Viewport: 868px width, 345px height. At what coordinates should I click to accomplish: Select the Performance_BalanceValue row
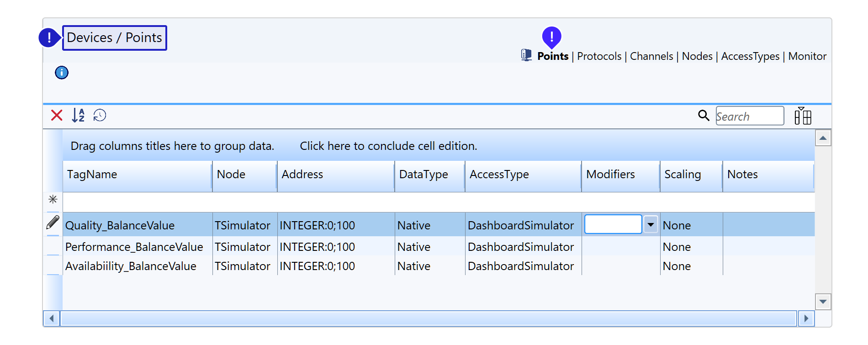[134, 247]
